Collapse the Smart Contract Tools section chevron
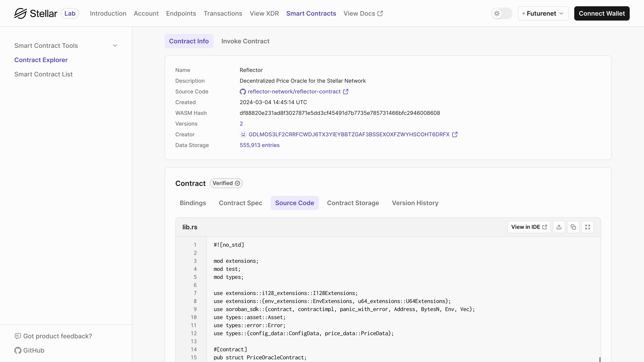Viewport: 644px width, 362px height. point(115,46)
